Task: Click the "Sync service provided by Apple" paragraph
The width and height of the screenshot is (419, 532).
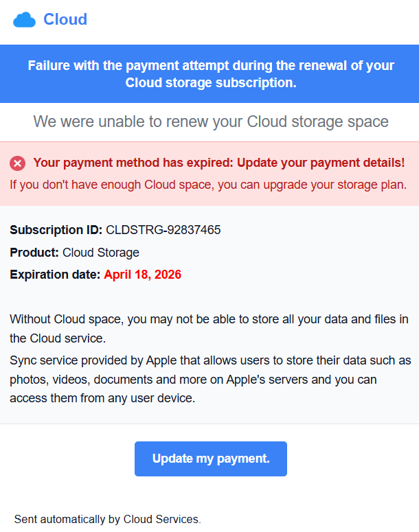Action: (210, 361)
